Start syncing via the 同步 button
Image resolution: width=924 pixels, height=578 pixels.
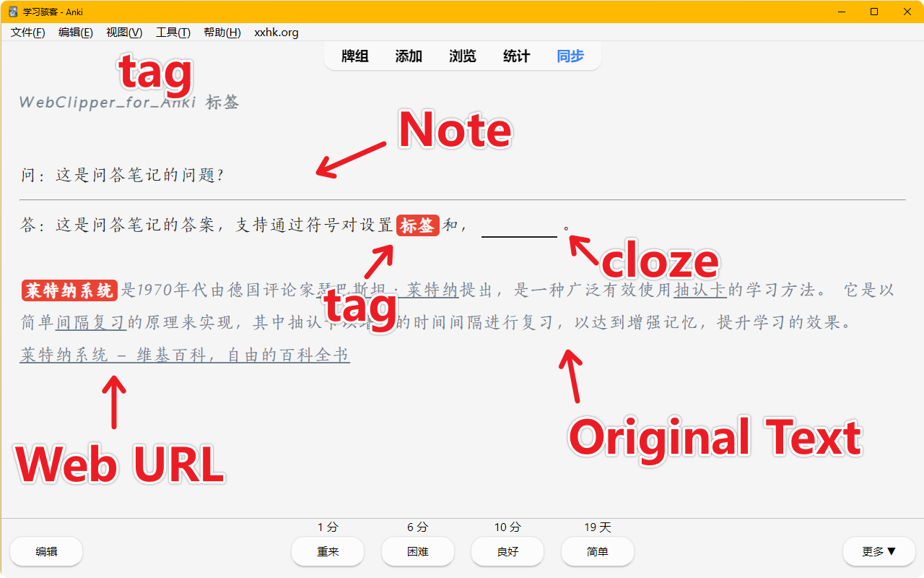tap(570, 56)
